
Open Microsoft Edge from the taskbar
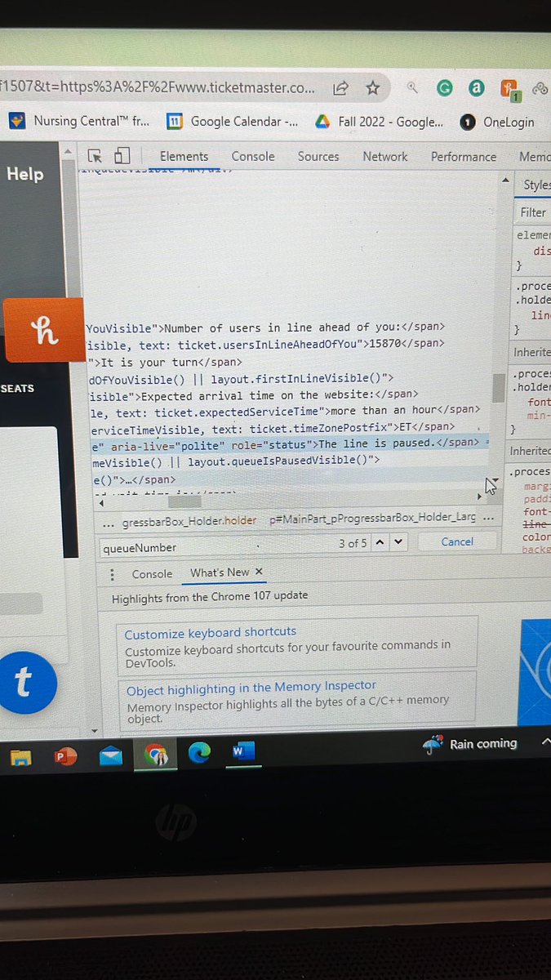(200, 754)
